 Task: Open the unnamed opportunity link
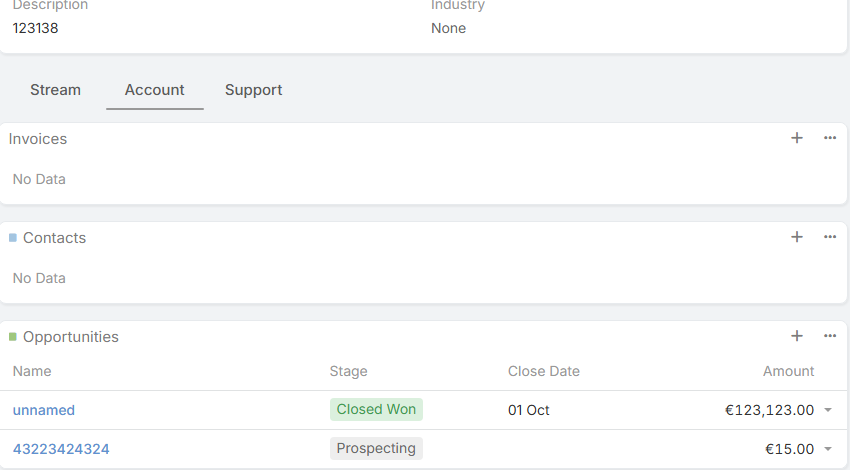coord(44,410)
